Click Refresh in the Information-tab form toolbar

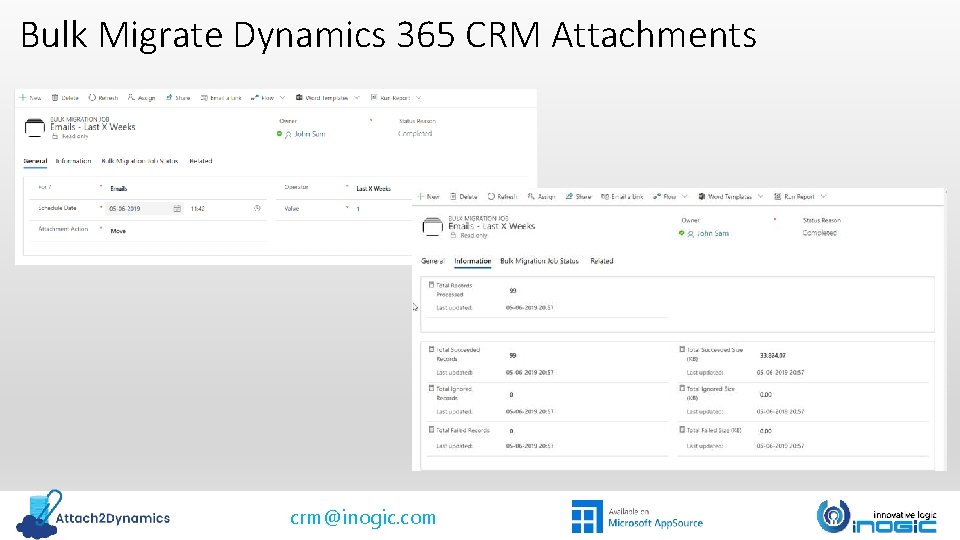point(502,197)
